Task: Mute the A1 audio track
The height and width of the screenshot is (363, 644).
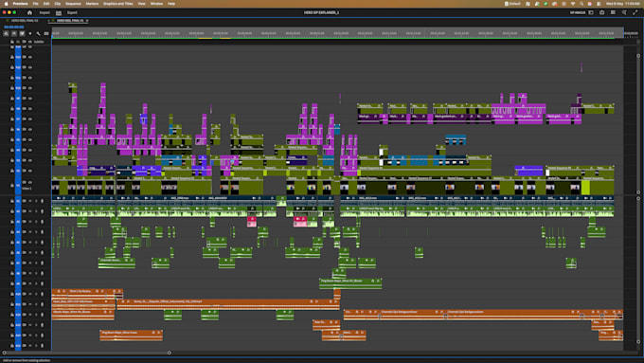Action: pyautogui.click(x=30, y=201)
